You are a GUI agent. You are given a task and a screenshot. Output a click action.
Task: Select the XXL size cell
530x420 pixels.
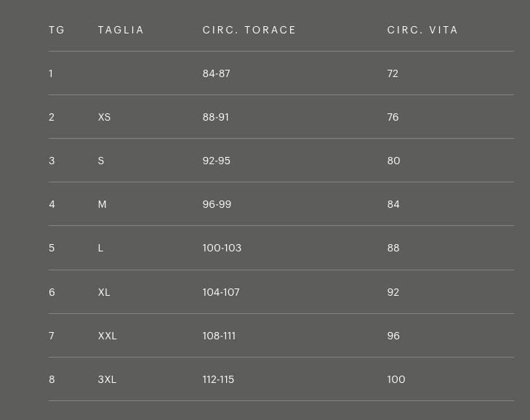pos(107,336)
